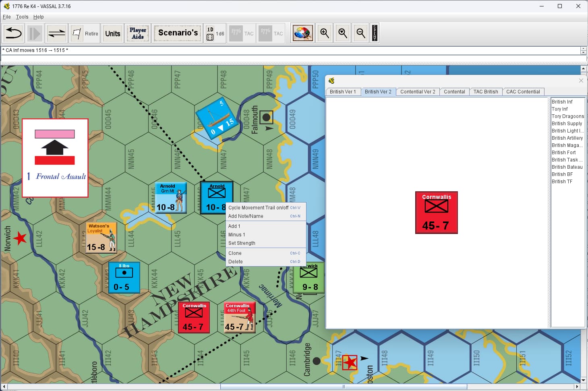
Task: Open the CAC Contential tab
Action: pos(523,92)
